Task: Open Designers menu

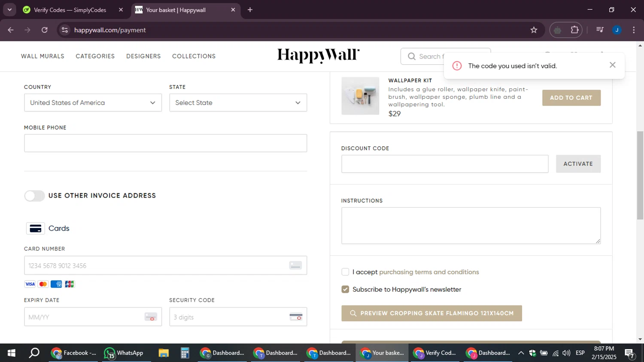Action: 143,56
